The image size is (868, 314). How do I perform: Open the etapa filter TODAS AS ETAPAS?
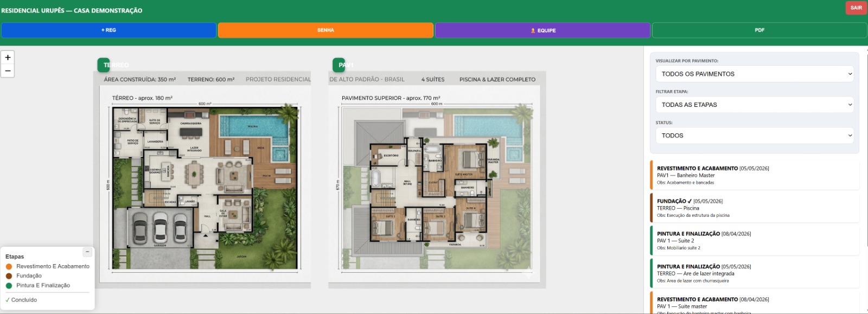click(x=755, y=105)
